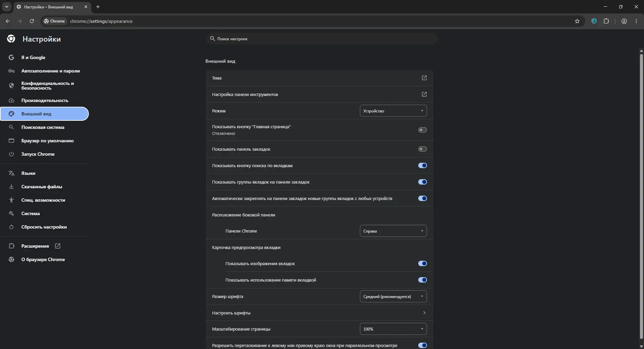Enable Показывать кнопку "Главная страница" toggle
The height and width of the screenshot is (349, 644).
point(423,130)
